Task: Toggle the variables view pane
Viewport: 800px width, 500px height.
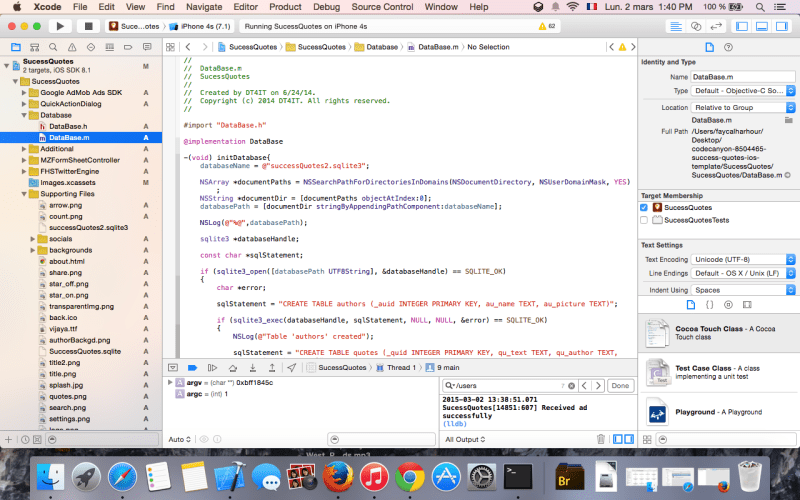Action: (617, 439)
